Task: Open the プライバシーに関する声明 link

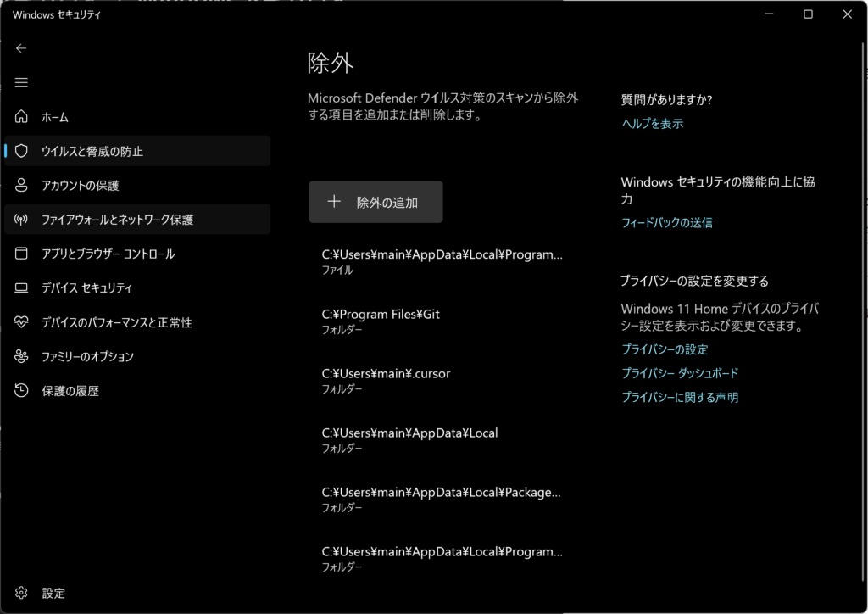Action: point(680,397)
